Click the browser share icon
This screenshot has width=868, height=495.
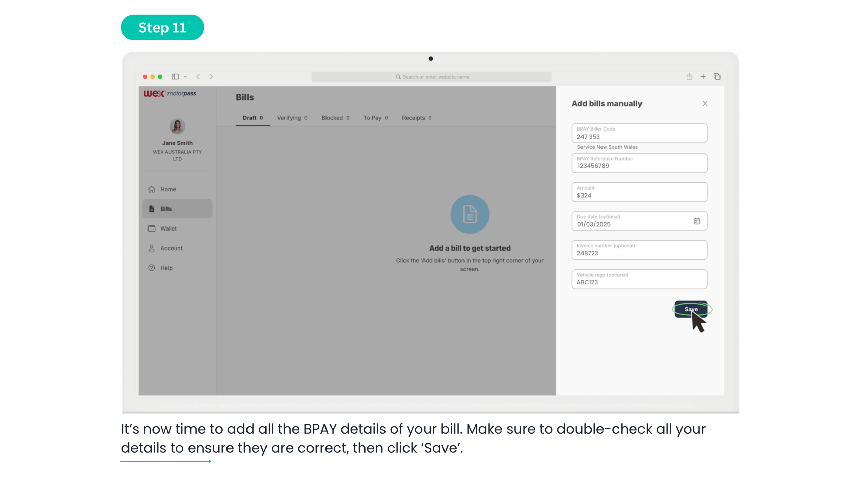pyautogui.click(x=689, y=77)
